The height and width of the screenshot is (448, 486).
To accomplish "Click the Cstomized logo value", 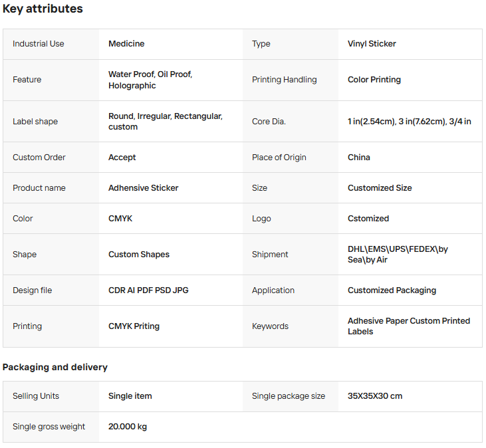I will [x=368, y=219].
